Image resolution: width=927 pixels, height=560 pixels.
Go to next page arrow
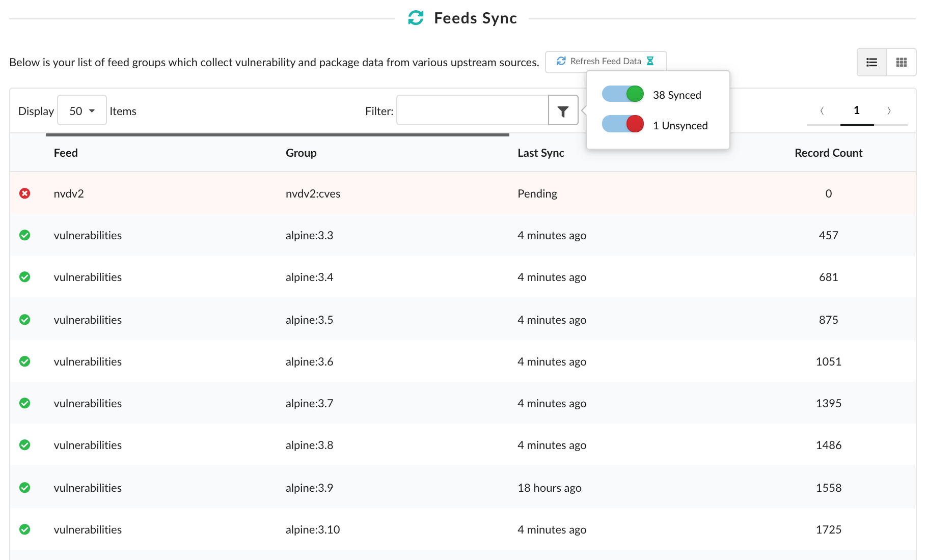click(x=889, y=110)
